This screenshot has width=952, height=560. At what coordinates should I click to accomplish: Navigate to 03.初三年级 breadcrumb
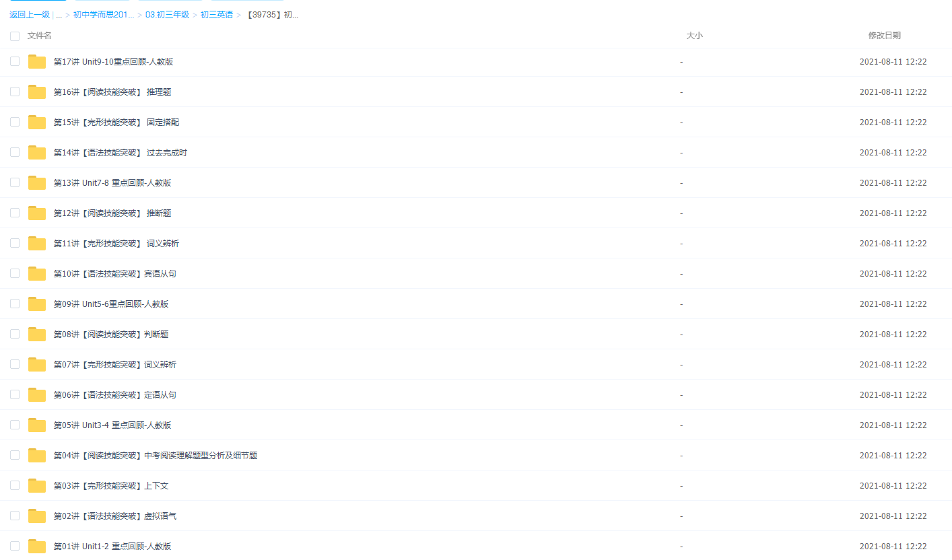tap(167, 15)
